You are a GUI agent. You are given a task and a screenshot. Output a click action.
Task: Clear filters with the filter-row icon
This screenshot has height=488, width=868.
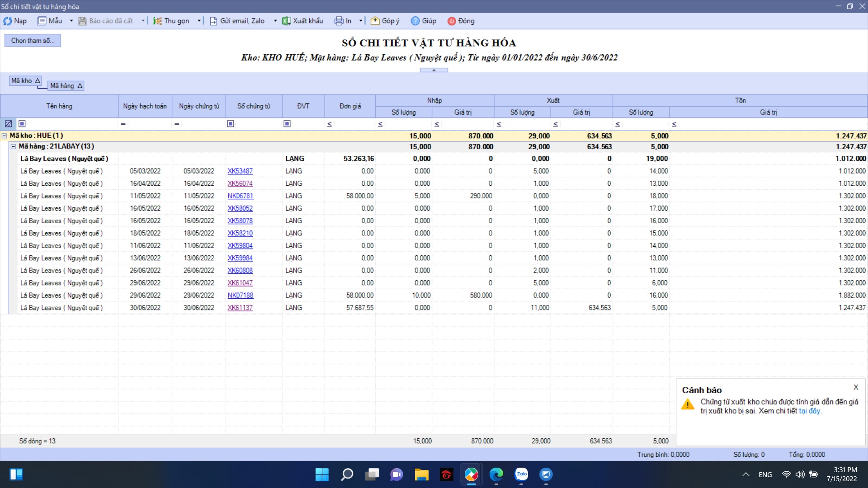pos(8,124)
